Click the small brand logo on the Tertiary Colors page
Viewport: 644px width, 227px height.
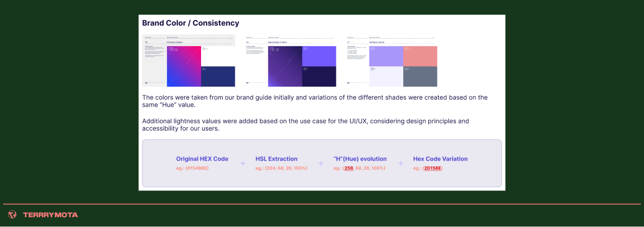tap(348, 83)
